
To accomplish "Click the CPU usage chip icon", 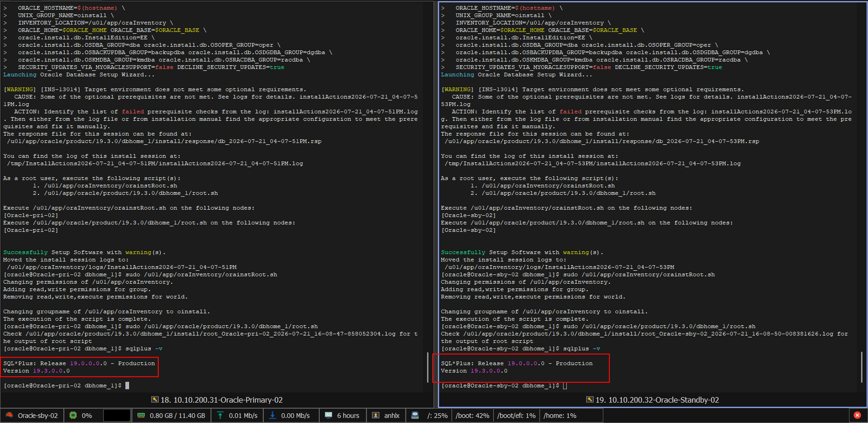I will (73, 415).
